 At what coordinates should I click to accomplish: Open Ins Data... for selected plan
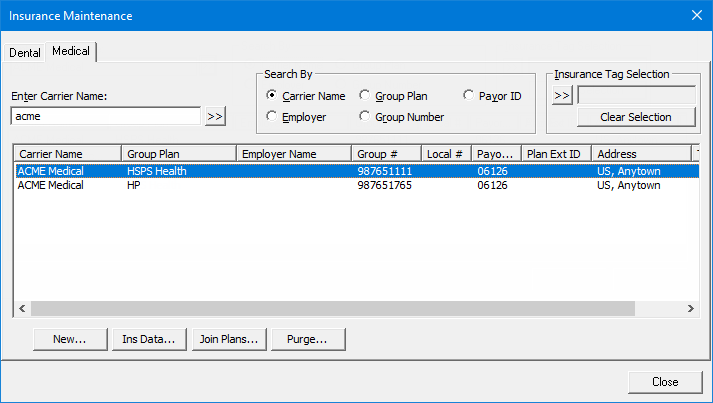(x=148, y=339)
